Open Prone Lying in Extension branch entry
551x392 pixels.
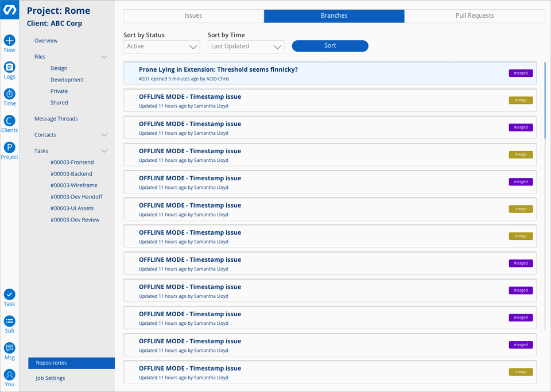click(x=218, y=70)
